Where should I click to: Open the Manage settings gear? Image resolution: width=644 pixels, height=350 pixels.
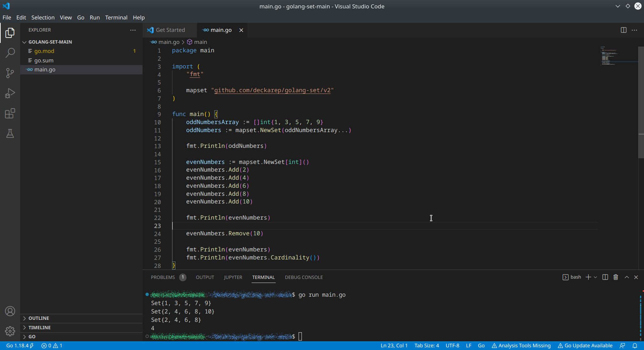10,331
